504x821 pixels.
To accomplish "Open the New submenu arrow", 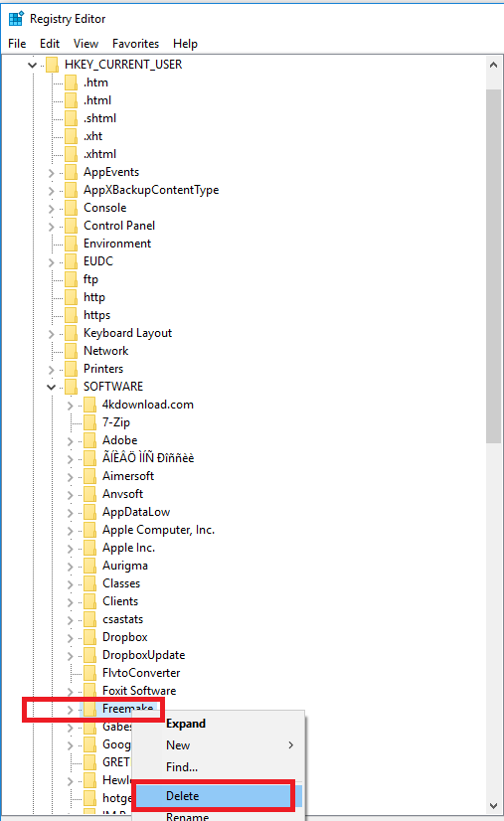I will (x=290, y=745).
